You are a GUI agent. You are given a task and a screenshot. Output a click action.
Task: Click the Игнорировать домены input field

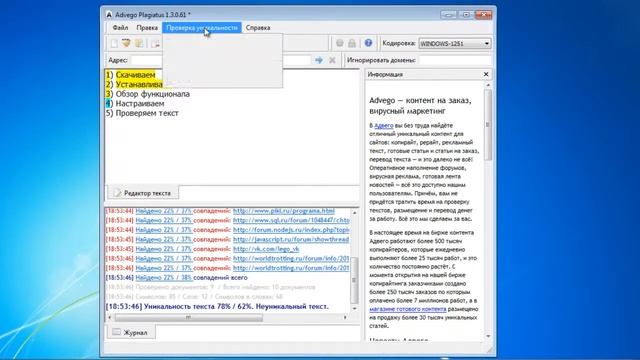pos(455,60)
